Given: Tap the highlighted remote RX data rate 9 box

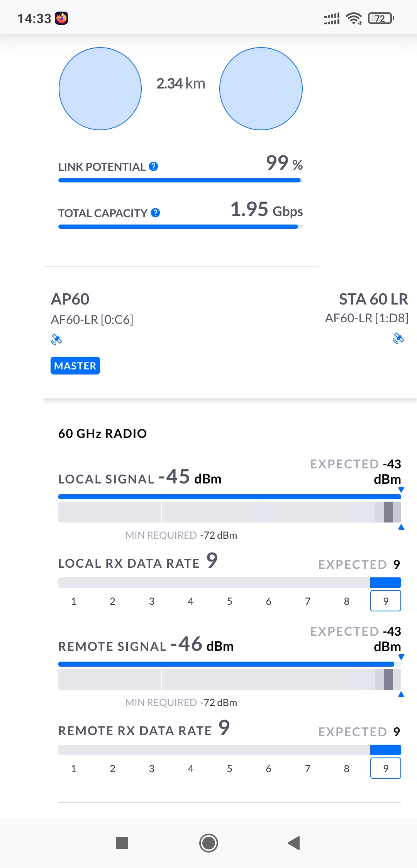Looking at the screenshot, I should (x=385, y=768).
